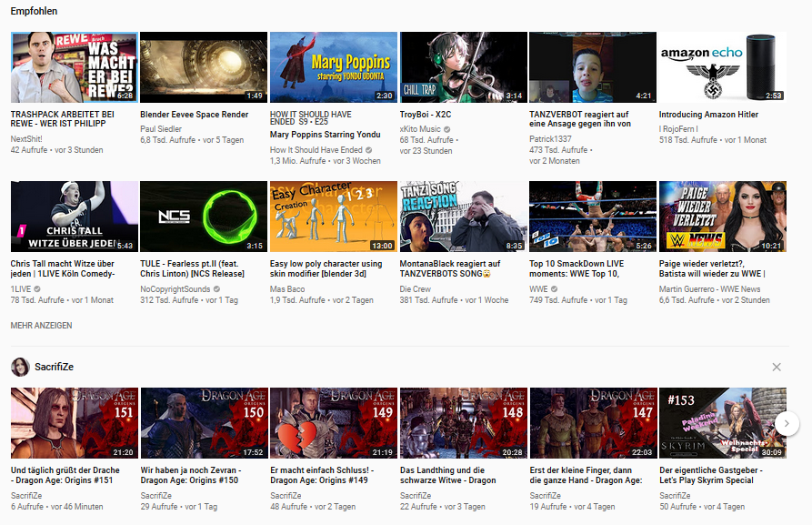Open the Mas Baco channel link
Screen dimensions: 812x525
[287, 289]
